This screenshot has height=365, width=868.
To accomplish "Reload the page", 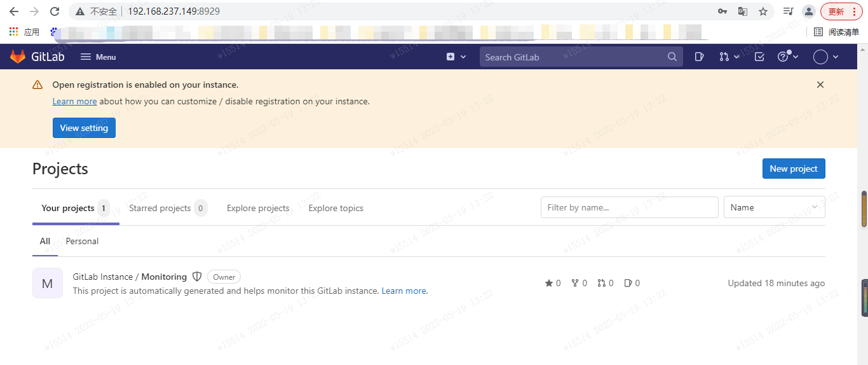I will click(x=55, y=11).
